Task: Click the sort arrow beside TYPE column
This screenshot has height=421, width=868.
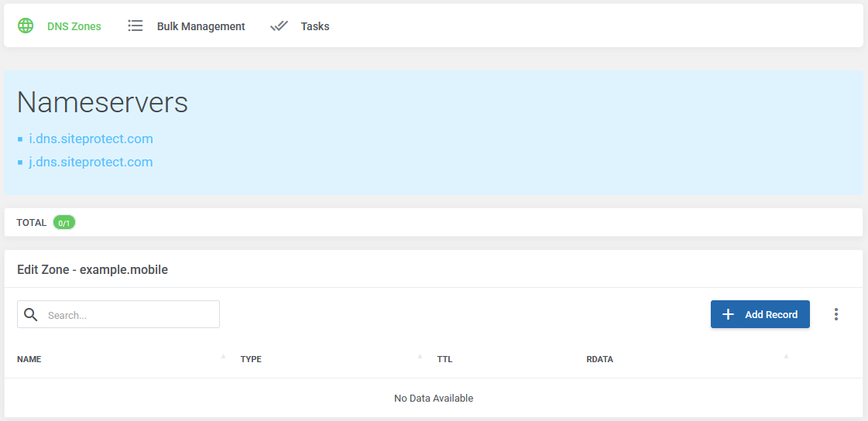Action: tap(420, 357)
